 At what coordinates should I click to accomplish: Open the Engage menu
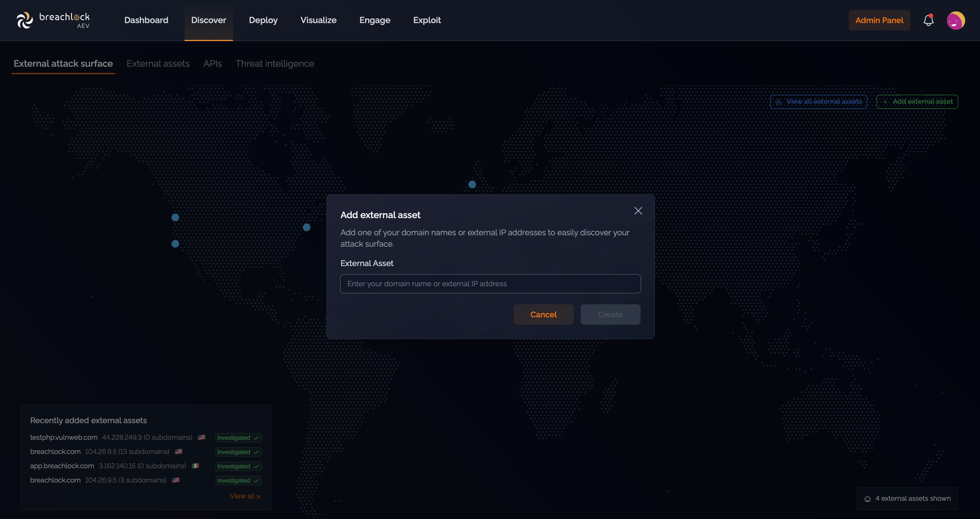point(375,20)
